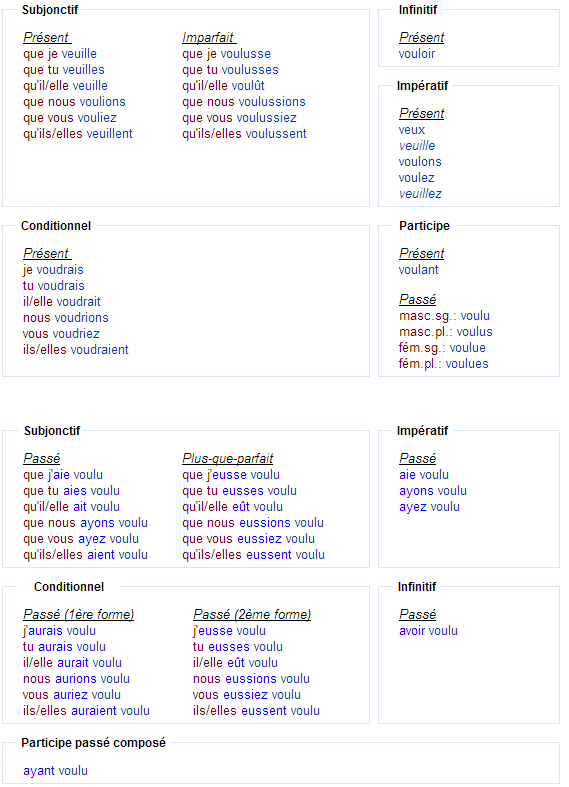The width and height of the screenshot is (569, 787).
Task: Select the imperative 'voulons' entry
Action: [420, 162]
